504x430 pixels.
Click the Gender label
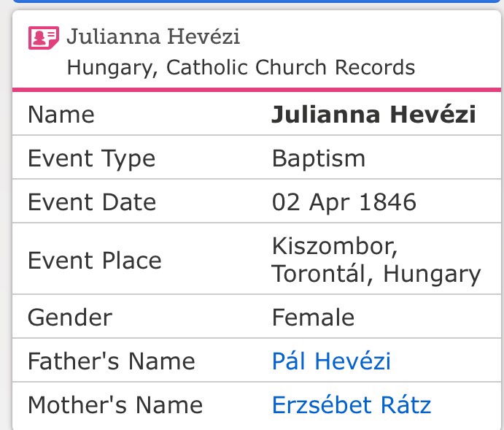(x=70, y=318)
